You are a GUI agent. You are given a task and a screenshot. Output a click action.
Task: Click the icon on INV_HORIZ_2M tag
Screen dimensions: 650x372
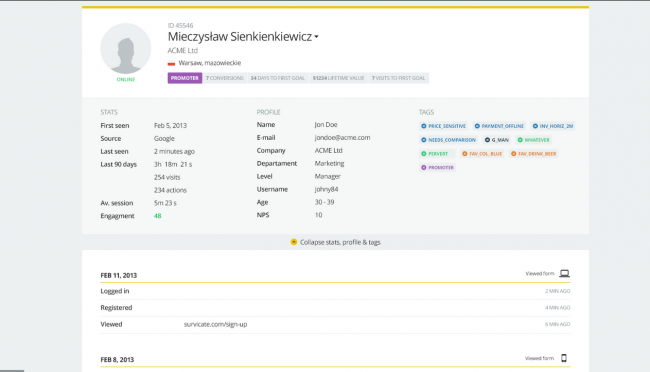535,126
